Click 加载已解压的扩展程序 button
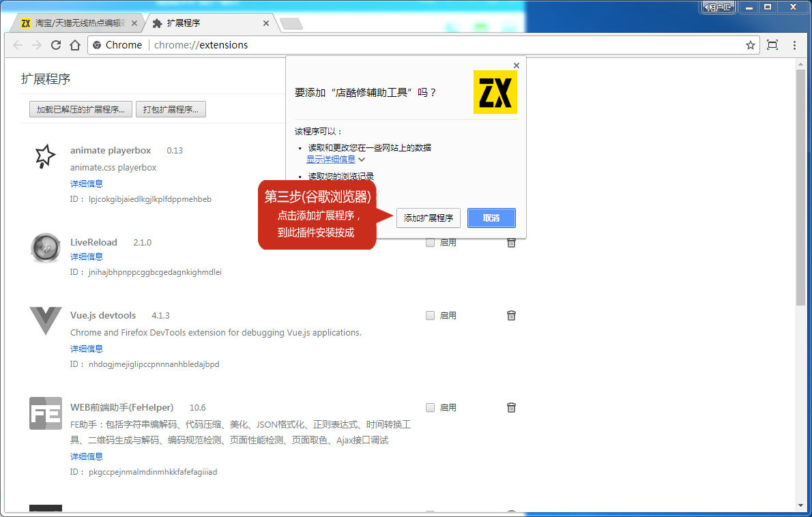Viewport: 812px width, 517px height. (x=81, y=109)
